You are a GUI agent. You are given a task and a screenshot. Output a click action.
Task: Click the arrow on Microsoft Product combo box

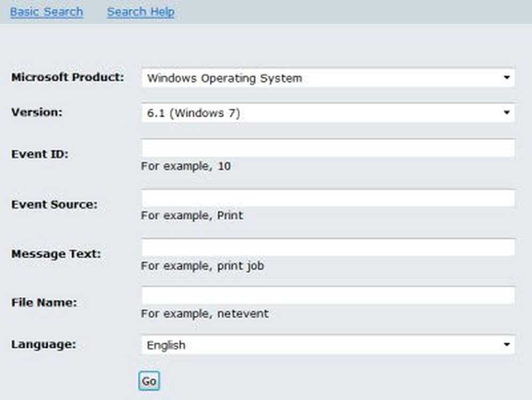506,78
